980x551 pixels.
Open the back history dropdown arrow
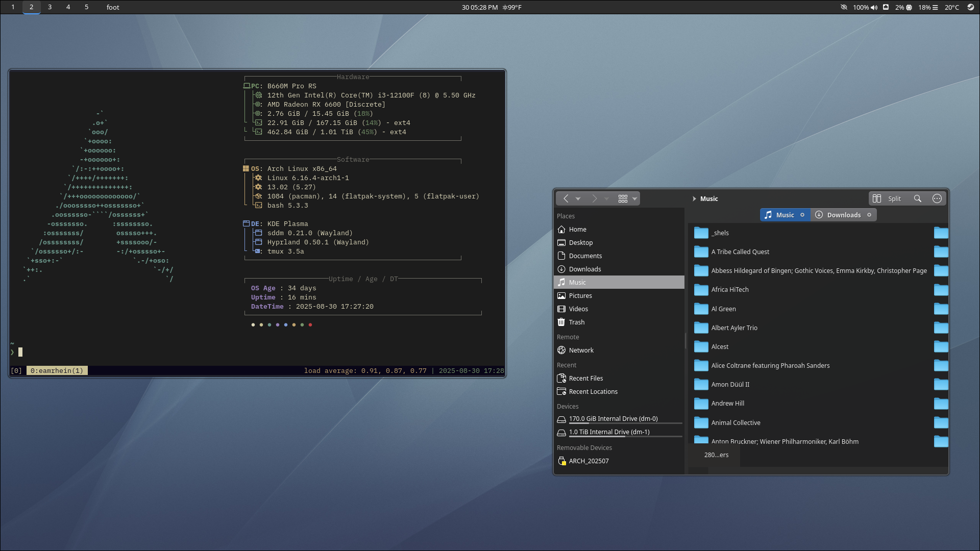point(578,199)
